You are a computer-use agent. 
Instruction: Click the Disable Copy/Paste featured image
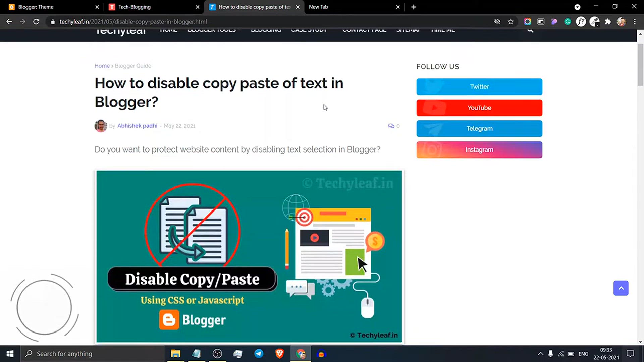pos(249,256)
